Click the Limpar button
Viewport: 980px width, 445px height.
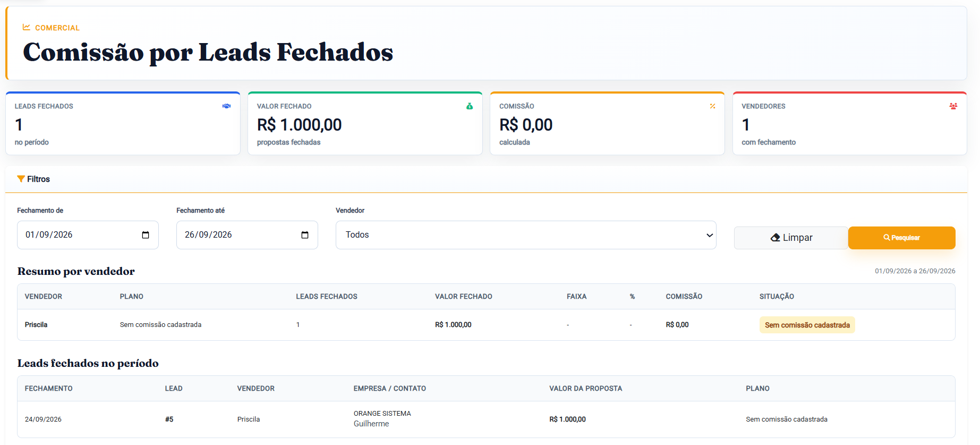[x=791, y=238]
